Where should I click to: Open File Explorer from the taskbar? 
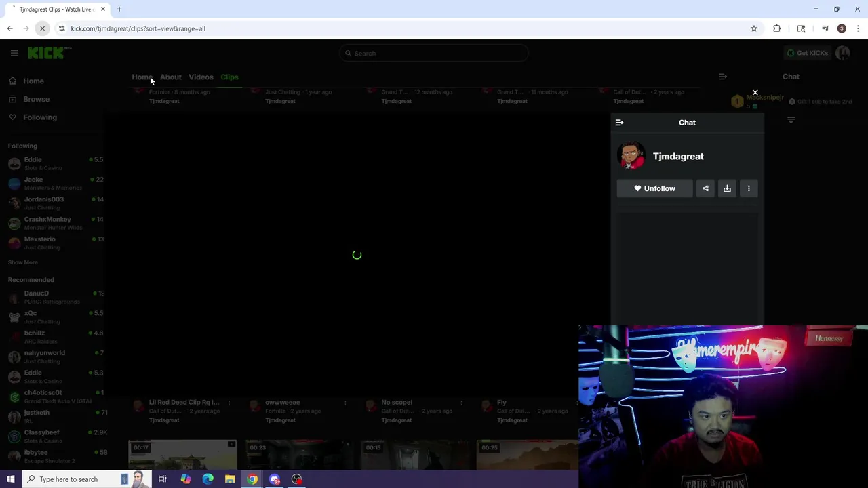[x=230, y=479]
